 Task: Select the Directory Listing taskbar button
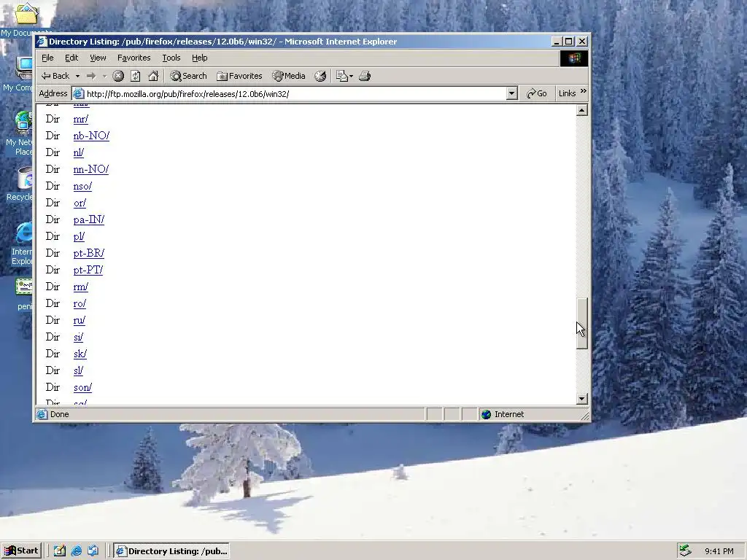172,551
